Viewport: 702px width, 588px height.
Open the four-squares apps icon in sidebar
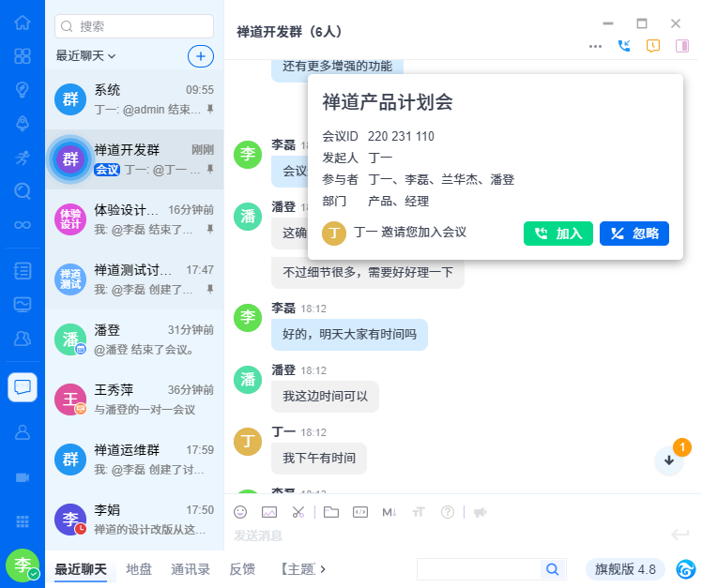23,56
